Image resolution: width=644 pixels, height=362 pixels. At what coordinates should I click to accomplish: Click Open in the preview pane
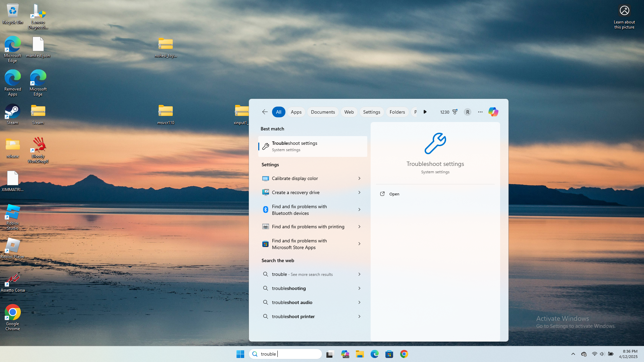[x=394, y=194]
